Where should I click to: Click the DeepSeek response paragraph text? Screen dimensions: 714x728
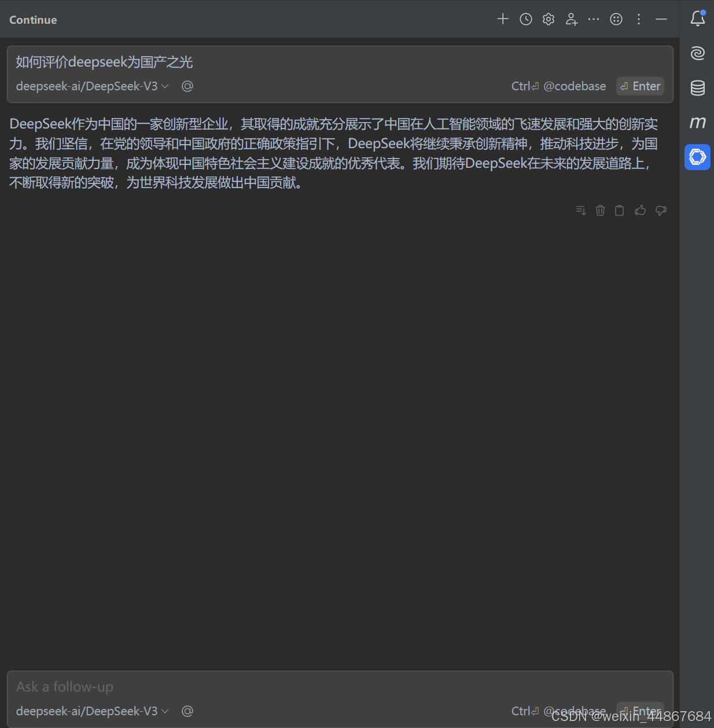[x=334, y=153]
